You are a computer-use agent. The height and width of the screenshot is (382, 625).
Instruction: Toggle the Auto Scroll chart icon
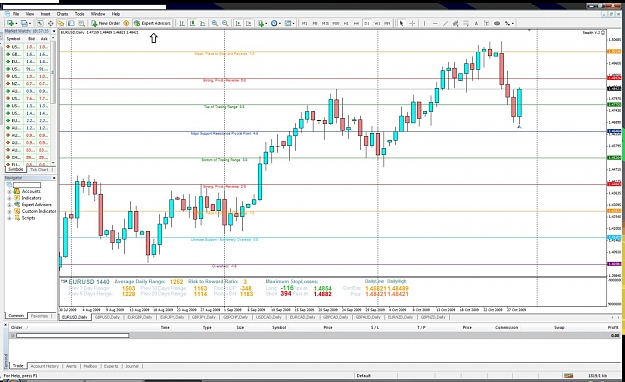click(238, 23)
